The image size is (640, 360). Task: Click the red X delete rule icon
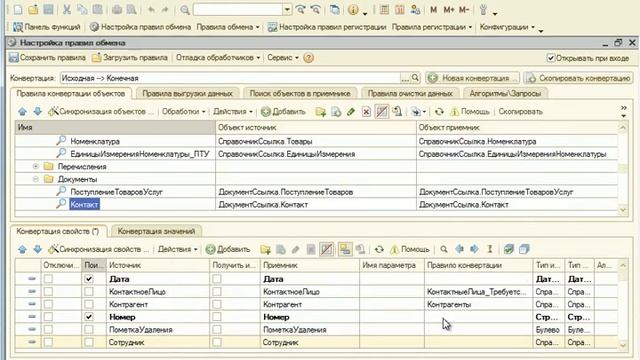pos(366,111)
